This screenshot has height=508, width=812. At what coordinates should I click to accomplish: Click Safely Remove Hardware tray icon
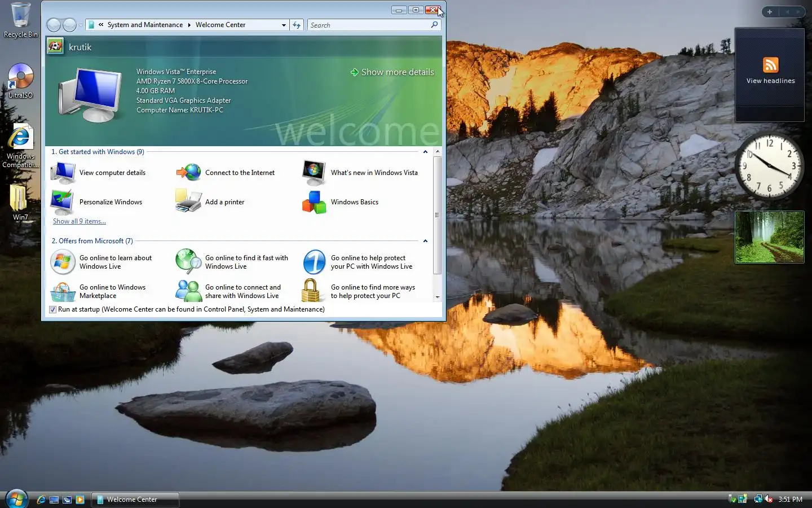[x=732, y=499]
